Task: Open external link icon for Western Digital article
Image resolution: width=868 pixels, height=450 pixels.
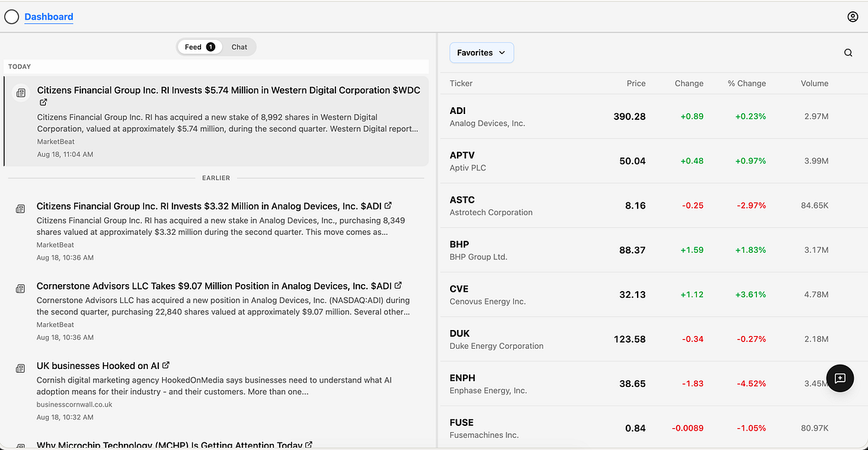Action: click(x=44, y=103)
